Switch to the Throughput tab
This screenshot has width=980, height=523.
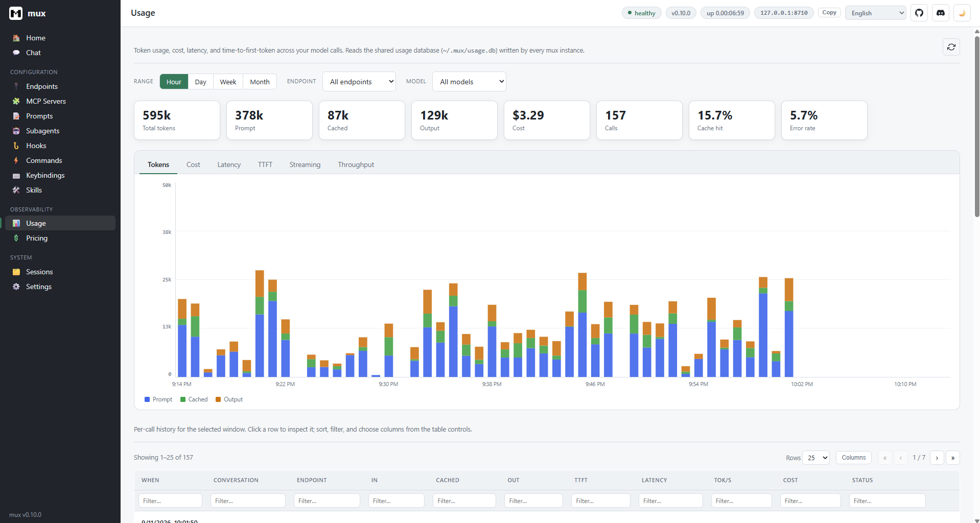point(356,164)
